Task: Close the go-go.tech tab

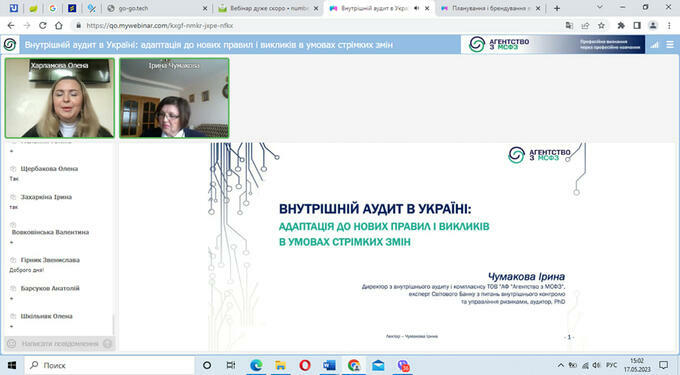Action: (205, 8)
